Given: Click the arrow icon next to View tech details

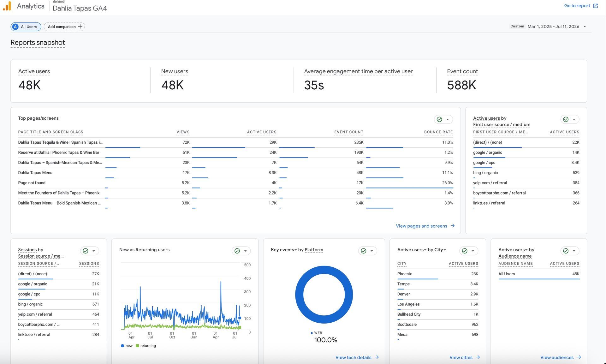Looking at the screenshot, I should (377, 357).
